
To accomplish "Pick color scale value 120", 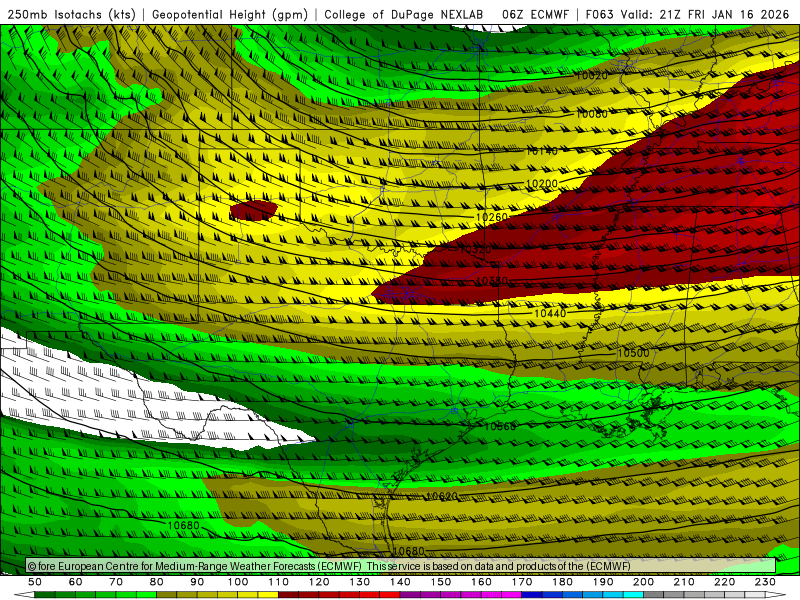I will tap(319, 582).
